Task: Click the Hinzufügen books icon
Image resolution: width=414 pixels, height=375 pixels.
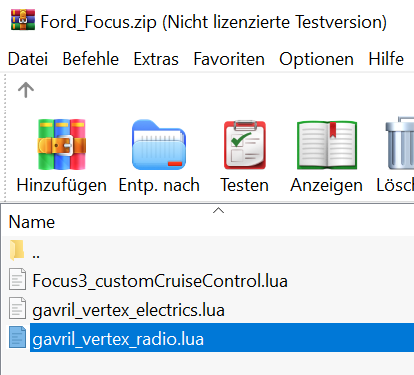Action: [x=62, y=144]
